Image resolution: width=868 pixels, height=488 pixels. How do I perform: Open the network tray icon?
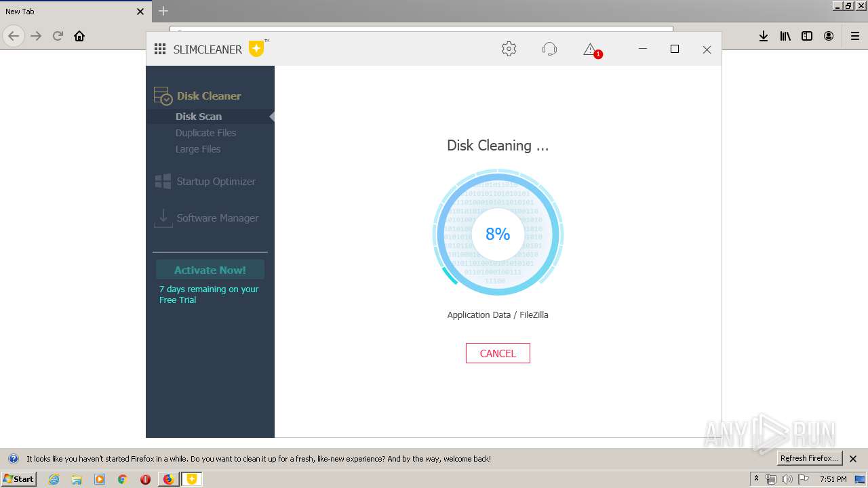tap(771, 479)
